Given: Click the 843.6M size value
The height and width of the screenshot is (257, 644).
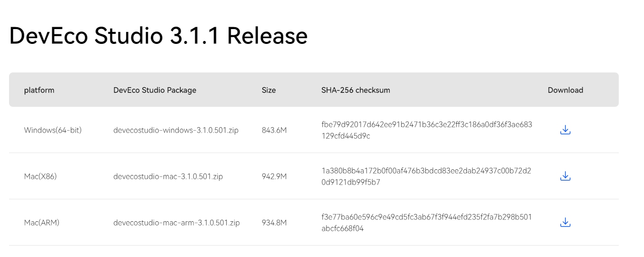Looking at the screenshot, I should coord(274,130).
